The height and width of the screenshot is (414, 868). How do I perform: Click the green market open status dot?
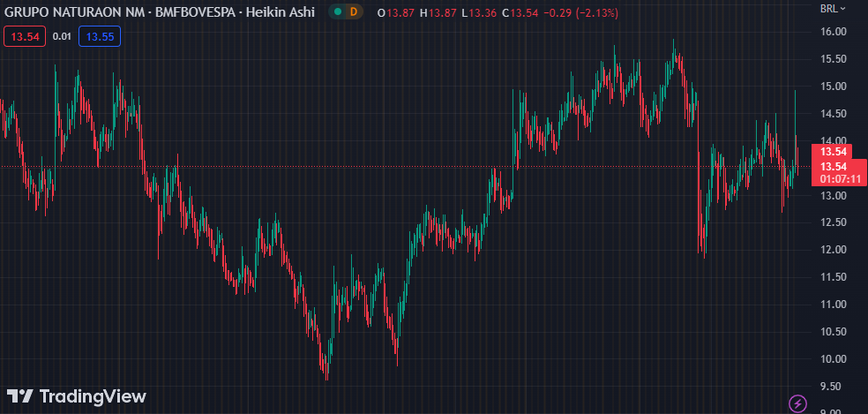(x=338, y=11)
